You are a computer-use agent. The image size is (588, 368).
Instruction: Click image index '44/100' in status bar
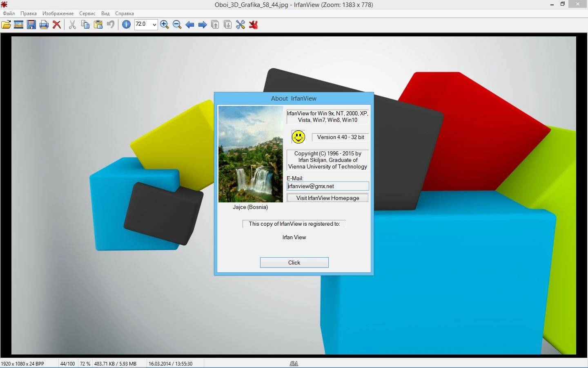[68, 364]
